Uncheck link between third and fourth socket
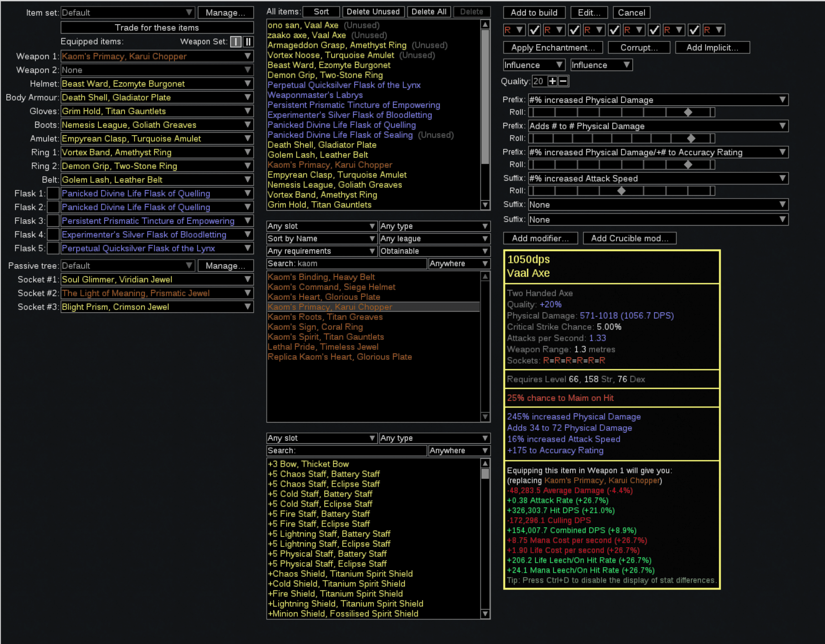Image resolution: width=825 pixels, height=644 pixels. click(614, 30)
